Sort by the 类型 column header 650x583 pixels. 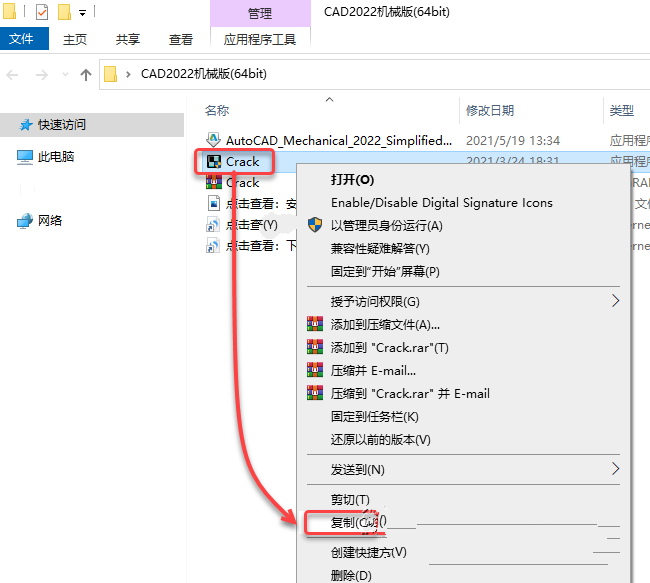click(x=621, y=110)
